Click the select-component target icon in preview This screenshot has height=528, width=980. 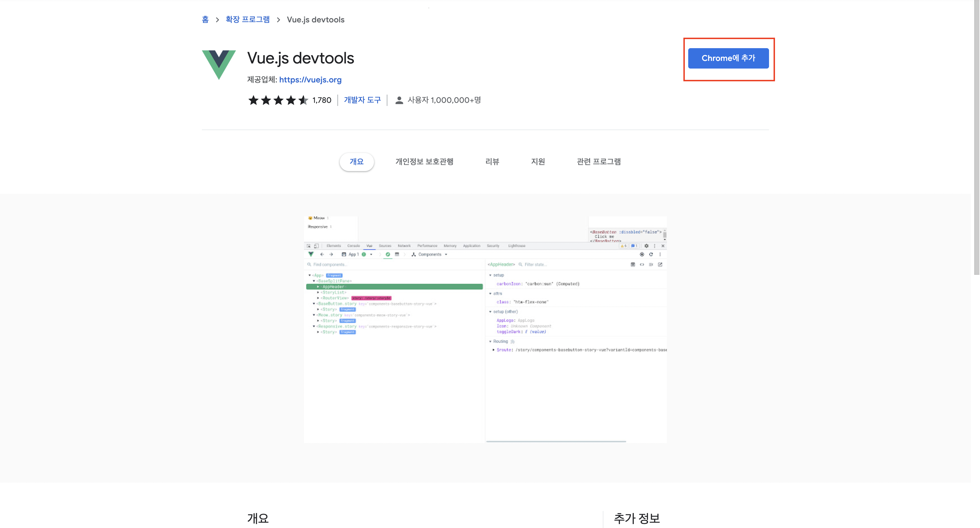tap(642, 255)
